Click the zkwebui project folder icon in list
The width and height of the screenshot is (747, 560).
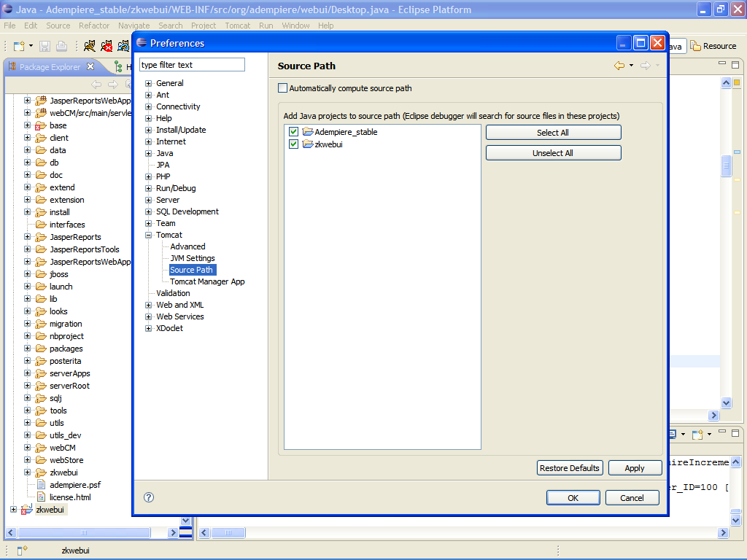coord(308,144)
